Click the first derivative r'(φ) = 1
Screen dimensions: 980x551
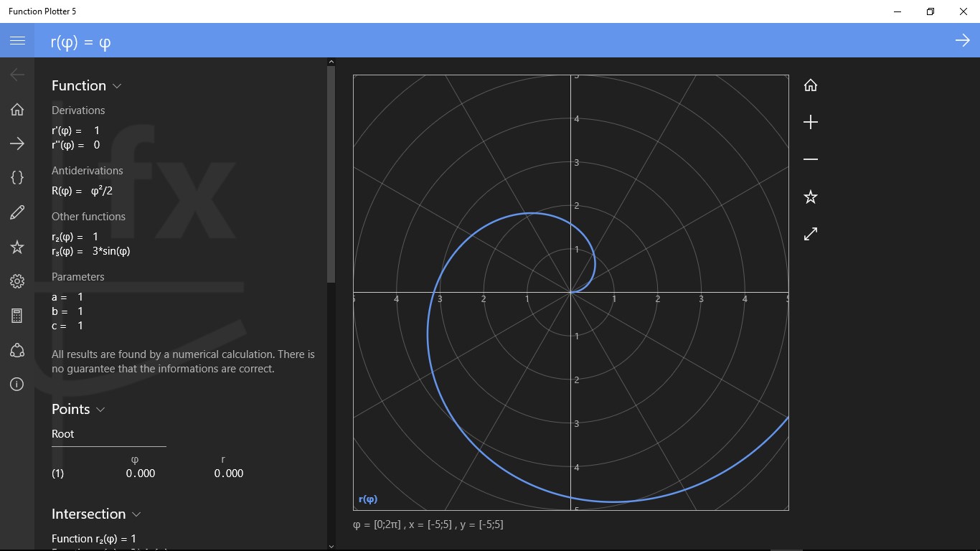point(76,131)
